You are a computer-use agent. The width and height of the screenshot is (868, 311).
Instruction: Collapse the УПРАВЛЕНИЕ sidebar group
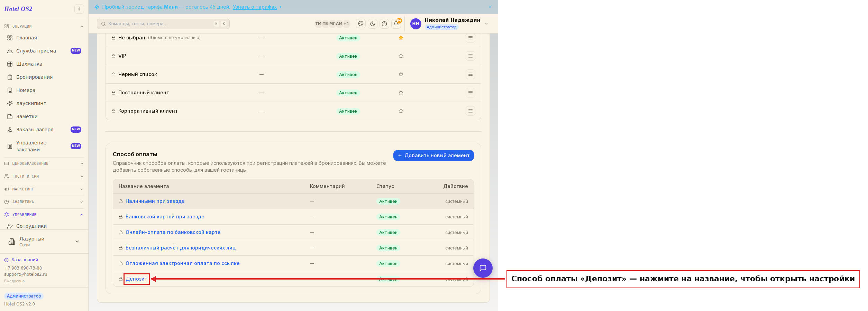click(44, 215)
